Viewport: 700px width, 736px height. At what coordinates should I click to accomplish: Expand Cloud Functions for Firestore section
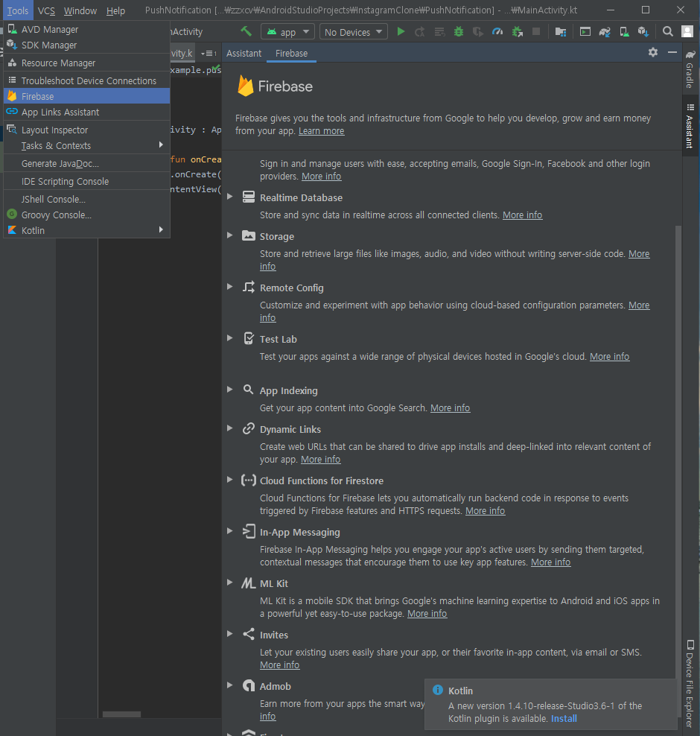230,480
